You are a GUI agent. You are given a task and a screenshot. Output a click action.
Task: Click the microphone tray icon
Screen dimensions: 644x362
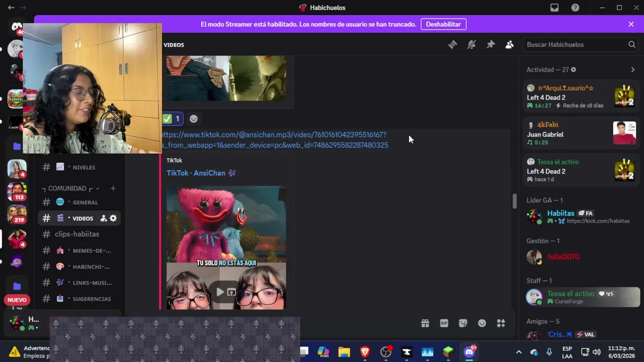[549, 352]
